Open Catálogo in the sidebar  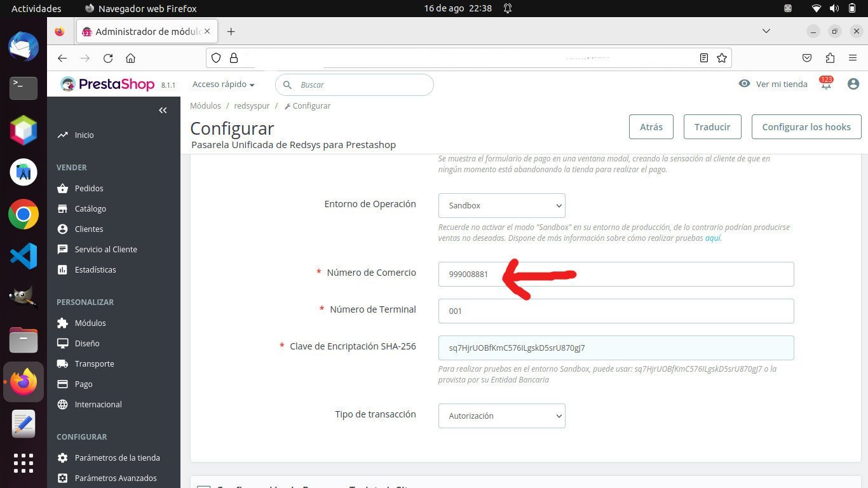[90, 208]
